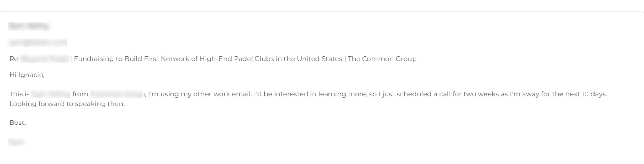The height and width of the screenshot is (164, 644).
Task: Click "The Common Group" in the subject
Action: 382,59
